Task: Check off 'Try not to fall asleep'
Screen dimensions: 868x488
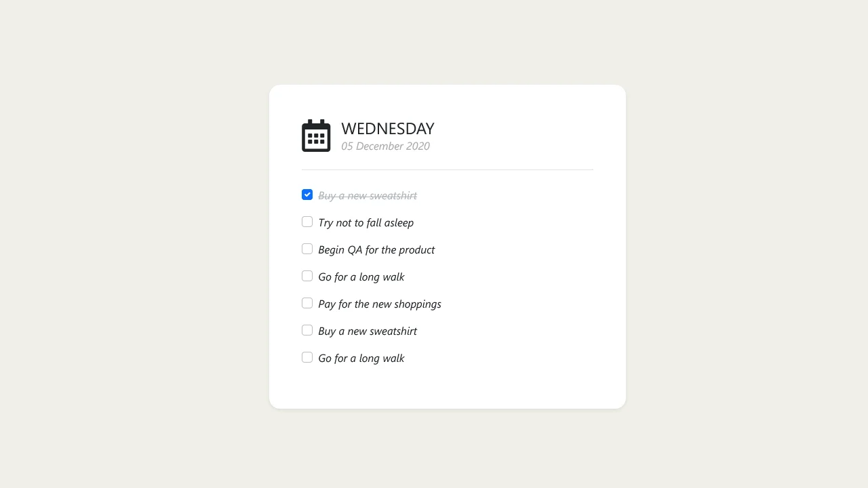Action: point(307,222)
